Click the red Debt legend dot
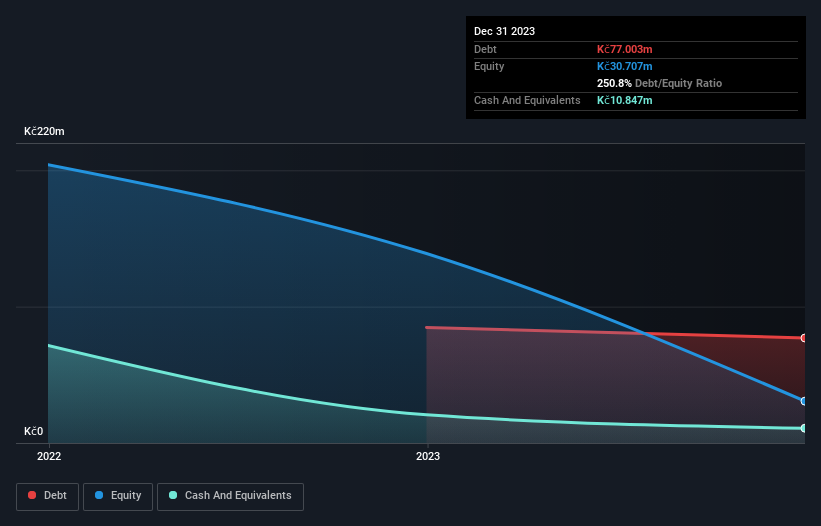 32,495
